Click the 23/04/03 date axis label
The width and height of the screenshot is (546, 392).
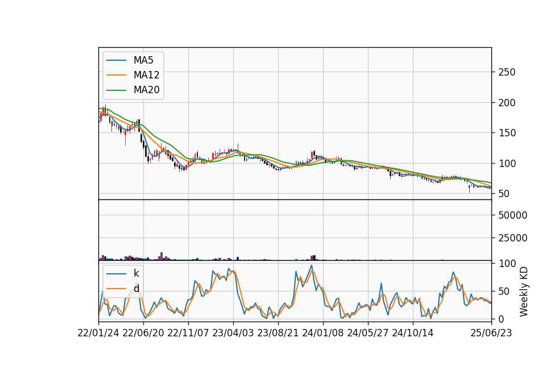tap(233, 333)
